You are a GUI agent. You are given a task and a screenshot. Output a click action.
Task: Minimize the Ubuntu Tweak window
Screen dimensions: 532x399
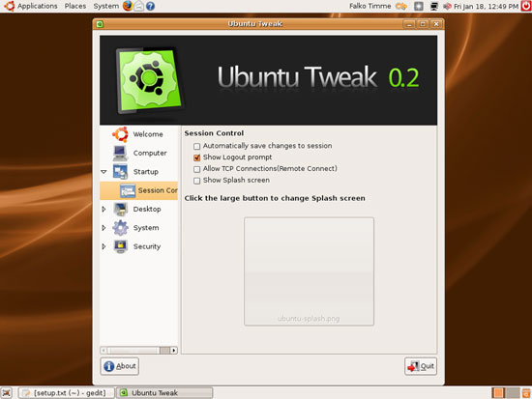coord(409,24)
